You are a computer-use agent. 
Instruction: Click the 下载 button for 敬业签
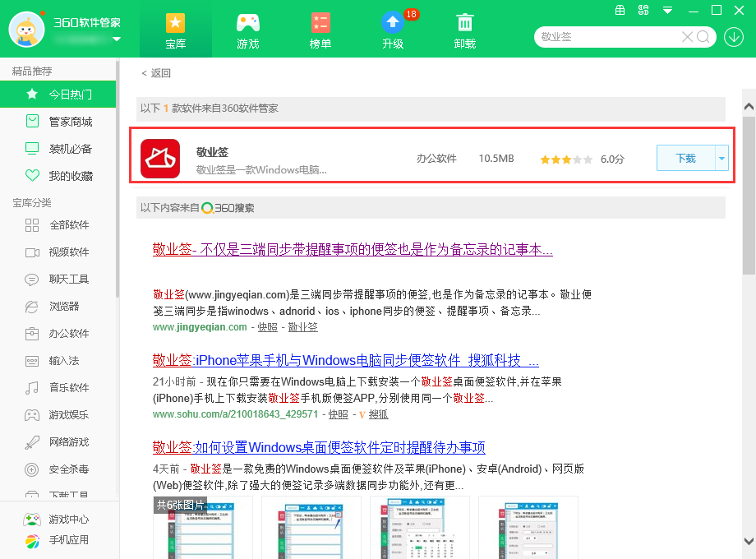[x=685, y=158]
